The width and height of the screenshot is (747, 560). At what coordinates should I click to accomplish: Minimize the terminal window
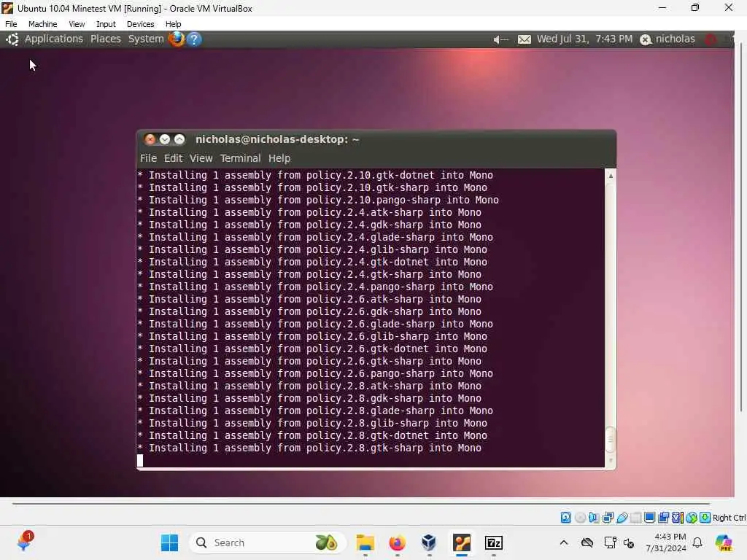165,139
